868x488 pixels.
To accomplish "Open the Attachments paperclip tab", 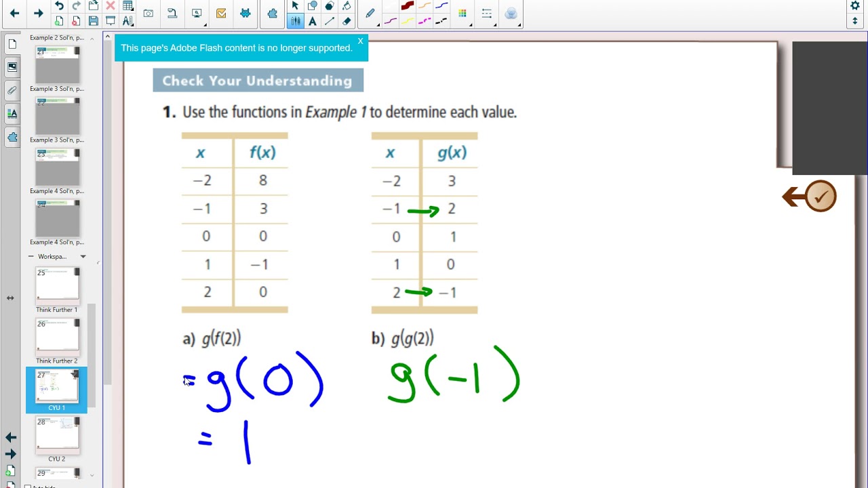I will [x=12, y=90].
